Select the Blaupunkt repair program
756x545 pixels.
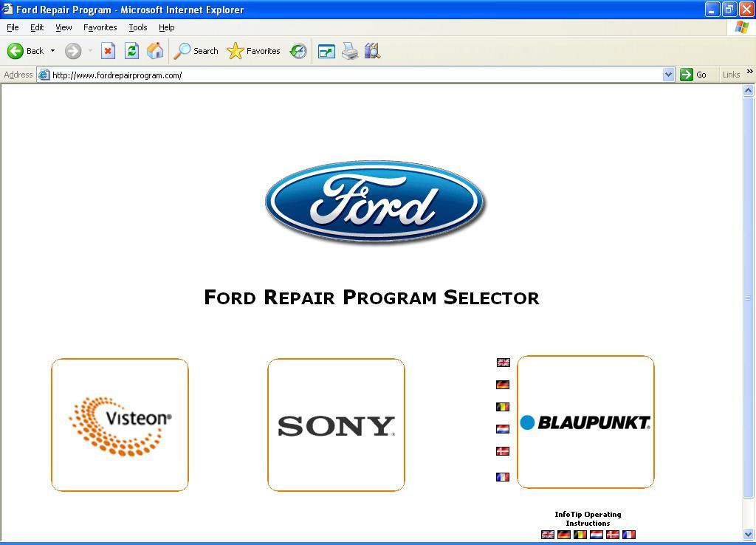click(585, 422)
